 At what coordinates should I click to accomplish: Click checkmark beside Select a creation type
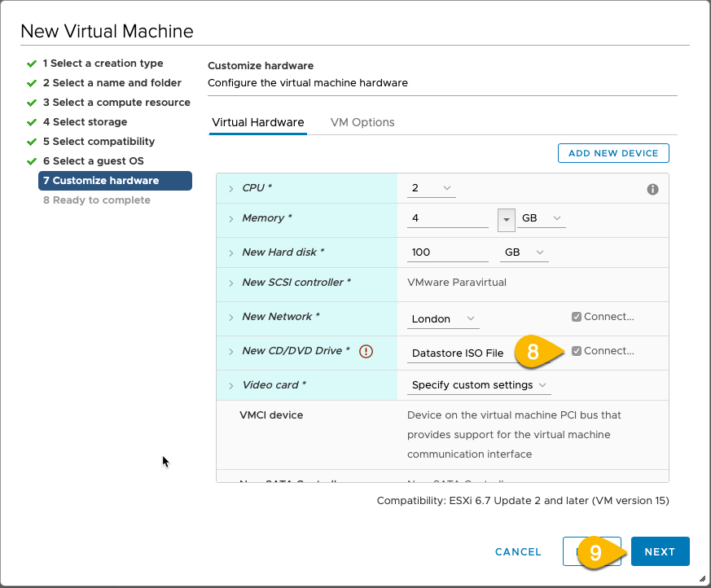coord(32,64)
